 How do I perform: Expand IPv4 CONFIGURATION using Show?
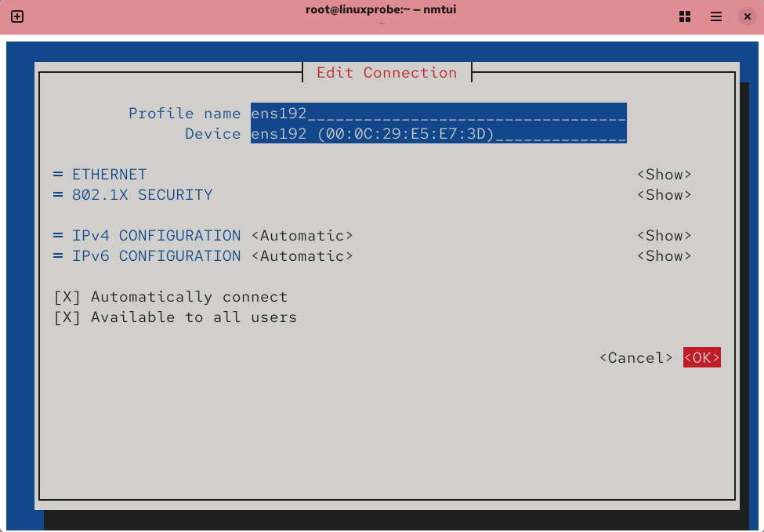664,236
